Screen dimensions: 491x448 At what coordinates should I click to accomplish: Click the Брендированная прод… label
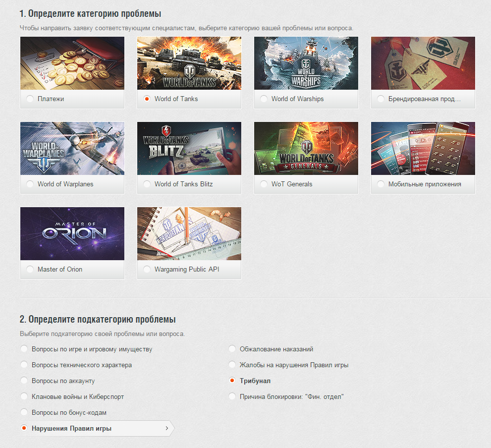click(425, 99)
